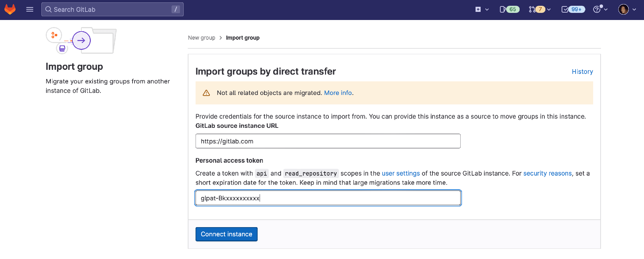The width and height of the screenshot is (644, 259).
Task: Click the search magnifier in the search bar
Action: [x=48, y=9]
